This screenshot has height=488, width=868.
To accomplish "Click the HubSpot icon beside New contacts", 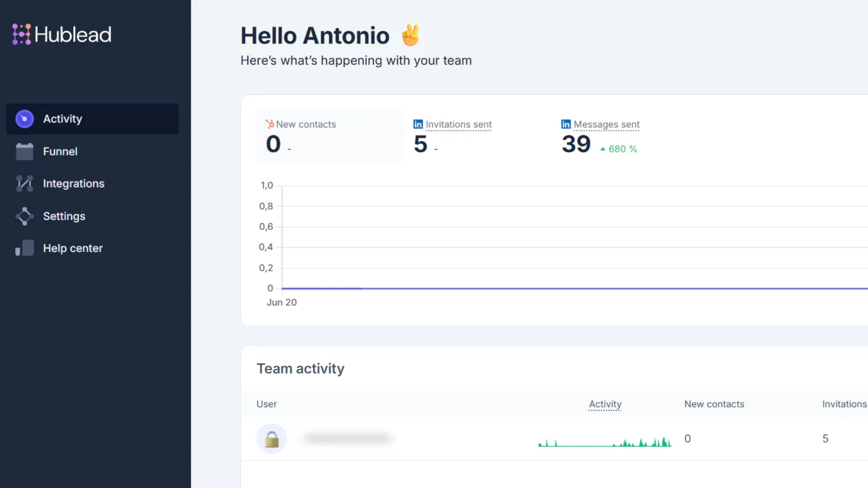I will pos(270,124).
